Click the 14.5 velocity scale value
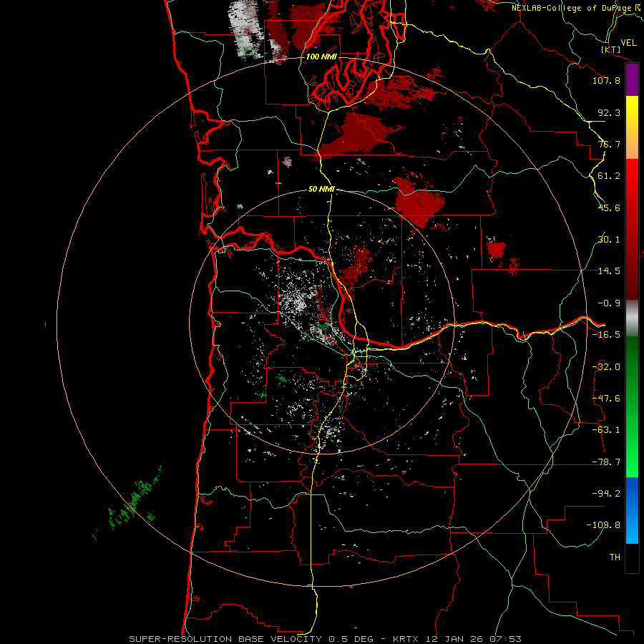This screenshot has width=644, height=644. pos(609,271)
